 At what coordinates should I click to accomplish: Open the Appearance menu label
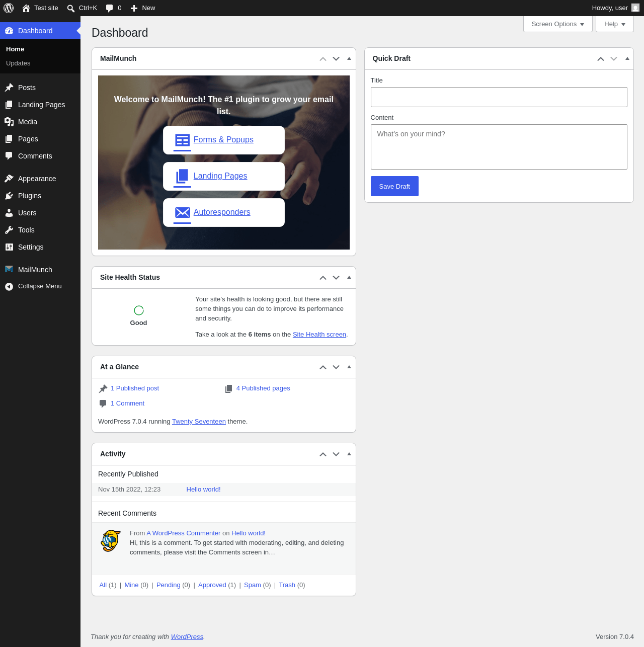pyautogui.click(x=37, y=179)
